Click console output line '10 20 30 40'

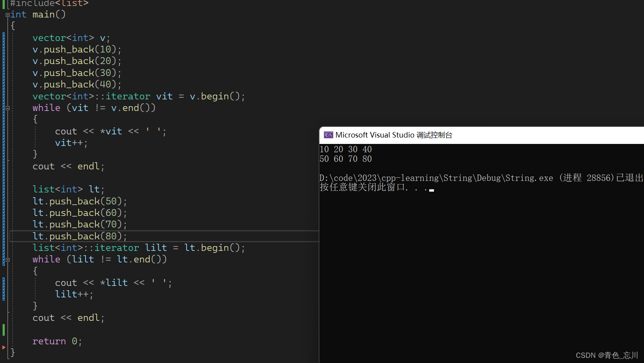click(x=346, y=149)
